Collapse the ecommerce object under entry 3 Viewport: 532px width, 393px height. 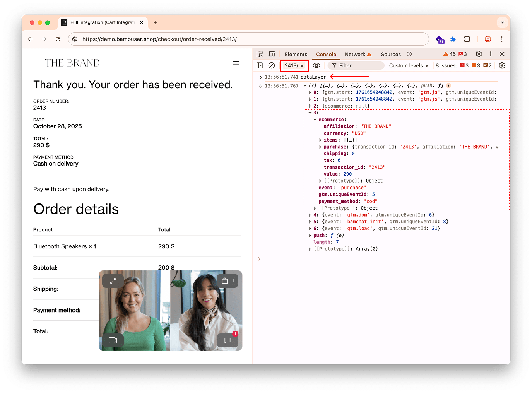click(315, 119)
